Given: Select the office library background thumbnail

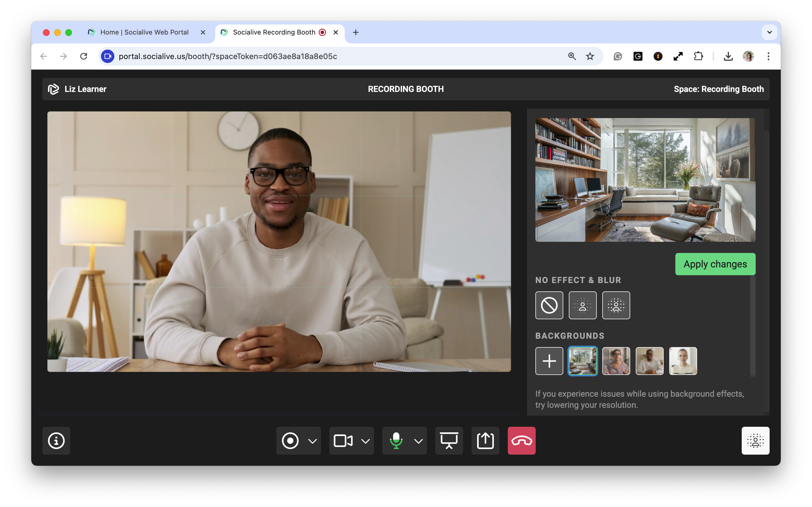Looking at the screenshot, I should click(x=583, y=361).
